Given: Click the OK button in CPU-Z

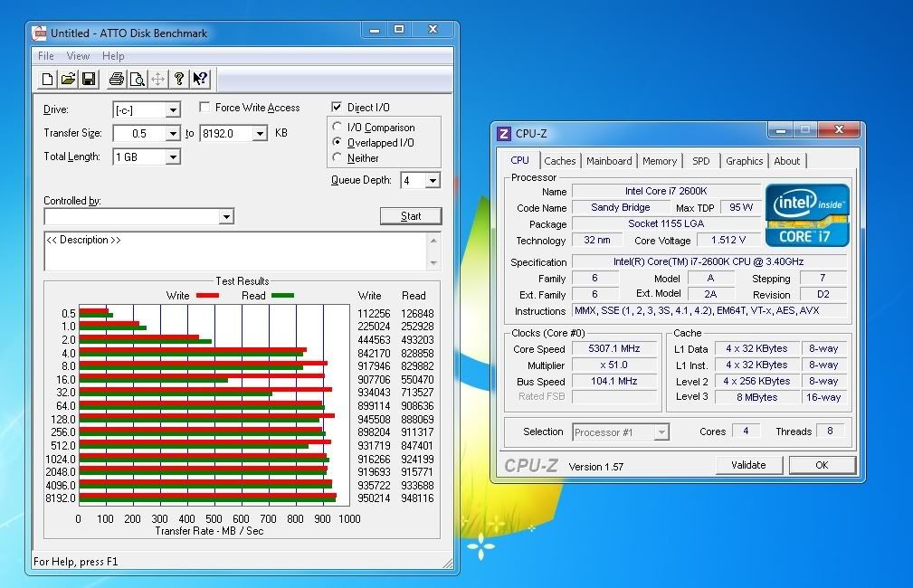Looking at the screenshot, I should (823, 465).
